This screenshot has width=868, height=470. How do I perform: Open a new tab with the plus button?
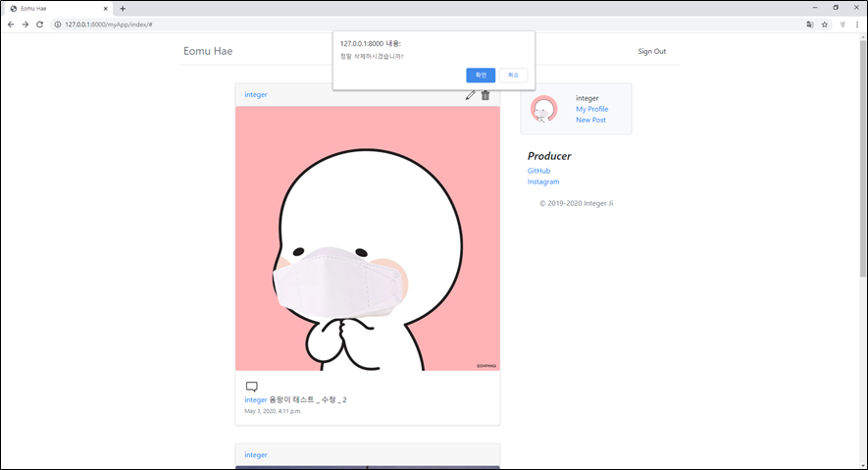click(x=123, y=8)
